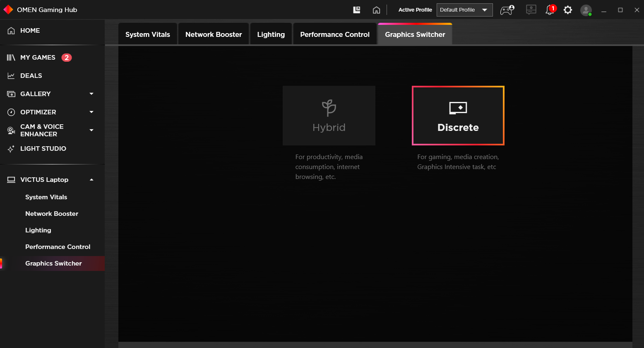This screenshot has height=348, width=644.
Task: Click the pop-out window icon in title bar
Action: (x=357, y=10)
